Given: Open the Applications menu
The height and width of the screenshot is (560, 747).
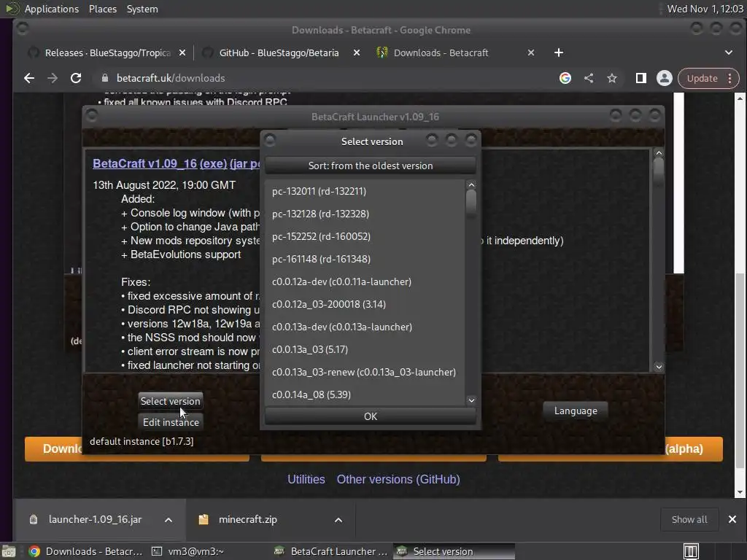Looking at the screenshot, I should pos(52,9).
